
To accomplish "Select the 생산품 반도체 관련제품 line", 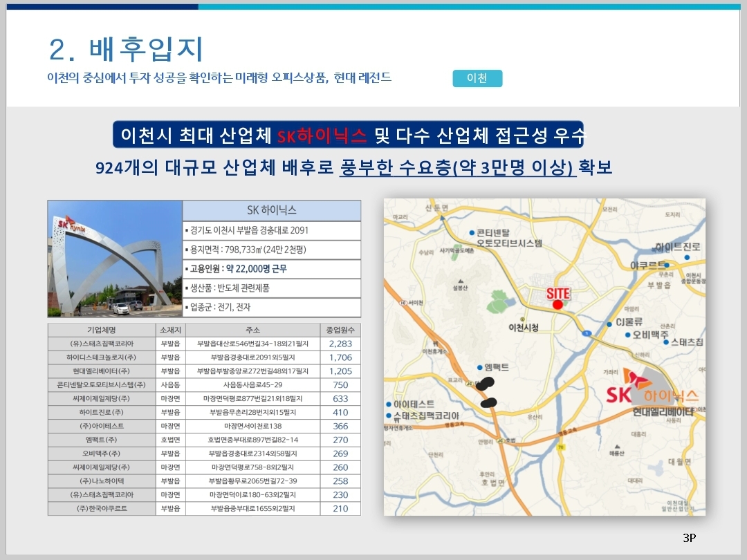I will point(272,288).
